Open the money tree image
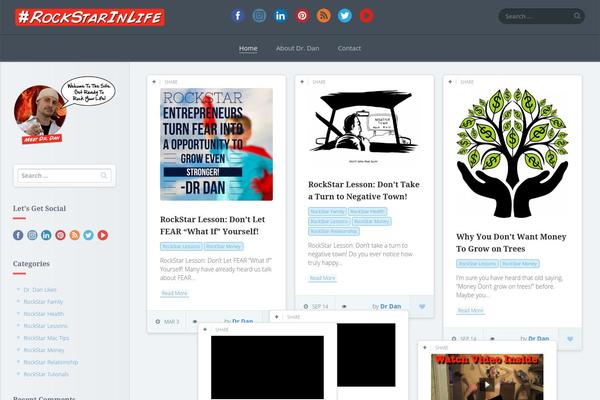The image size is (600, 400). pyautogui.click(x=512, y=153)
